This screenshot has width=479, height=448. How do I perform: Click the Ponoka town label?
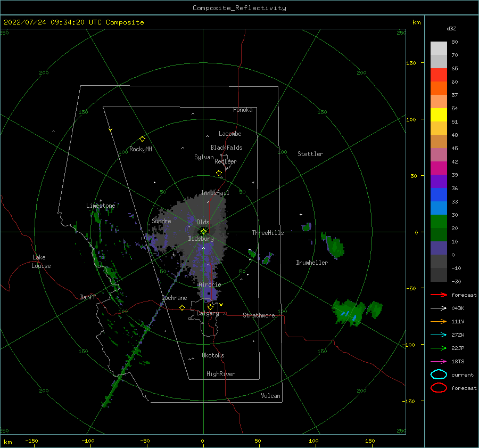click(x=243, y=110)
